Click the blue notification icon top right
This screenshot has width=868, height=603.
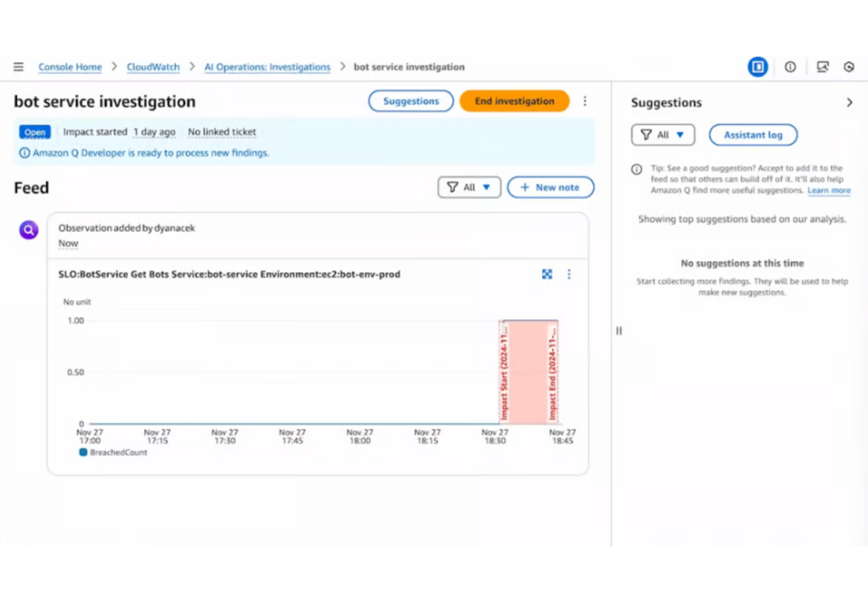(x=757, y=66)
